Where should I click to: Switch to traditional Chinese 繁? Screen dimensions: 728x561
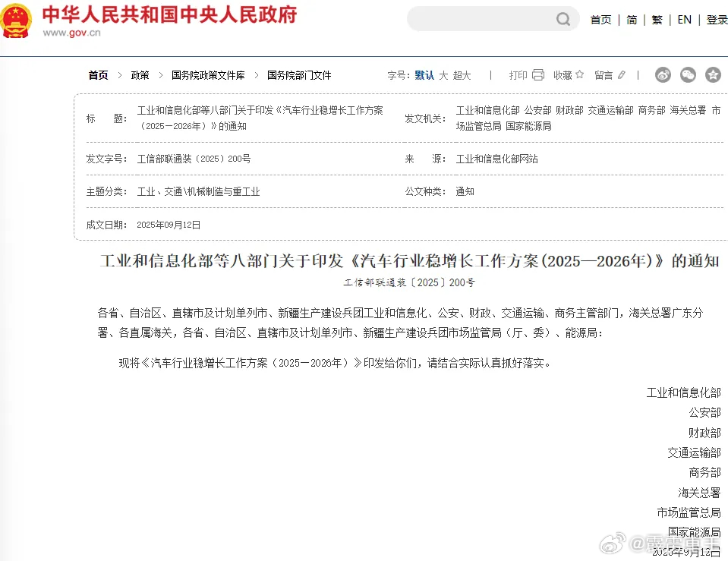tap(657, 20)
